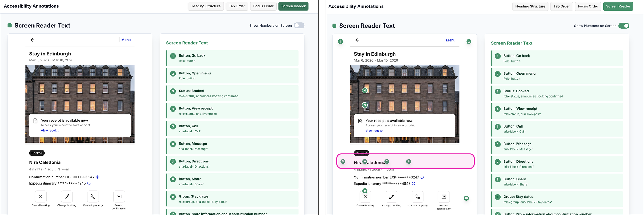The image size is (644, 215).
Task: Select 'Button, Directions' item in left list
Action: (x=232, y=164)
